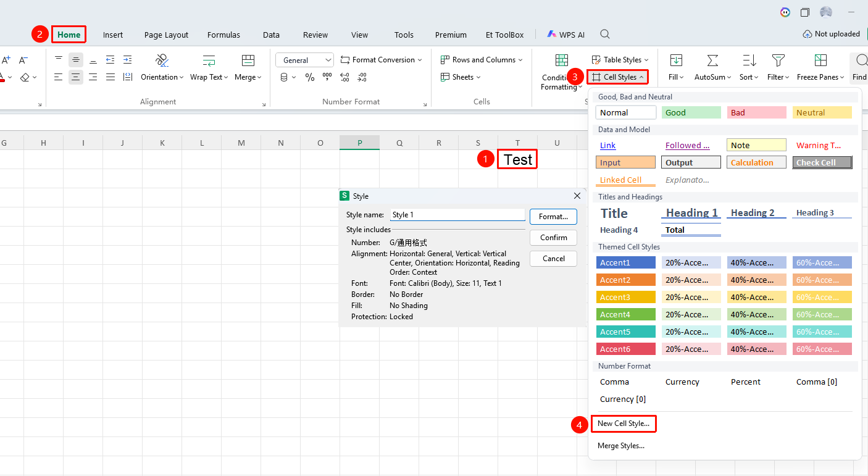Screen dimensions: 868x476
Task: Click the decrease indent icon
Action: pyautogui.click(x=111, y=60)
